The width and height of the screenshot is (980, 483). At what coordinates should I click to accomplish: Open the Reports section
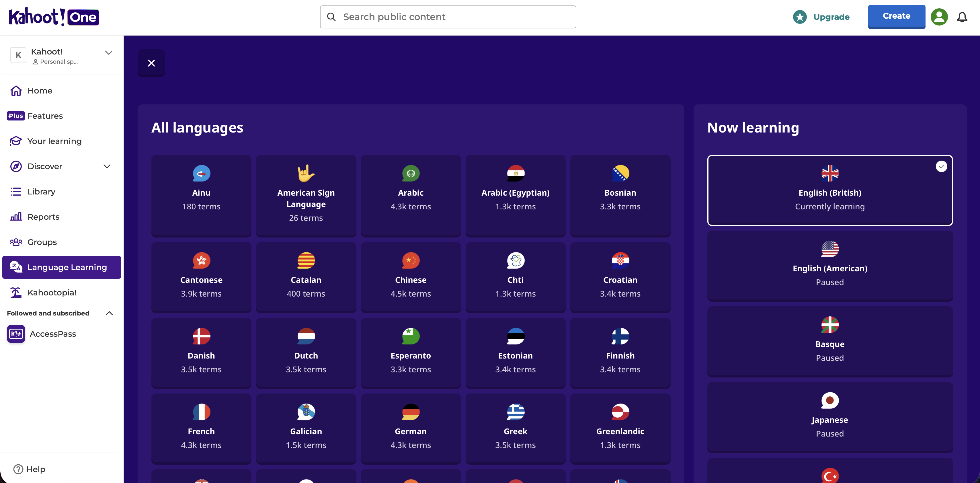[x=62, y=217]
